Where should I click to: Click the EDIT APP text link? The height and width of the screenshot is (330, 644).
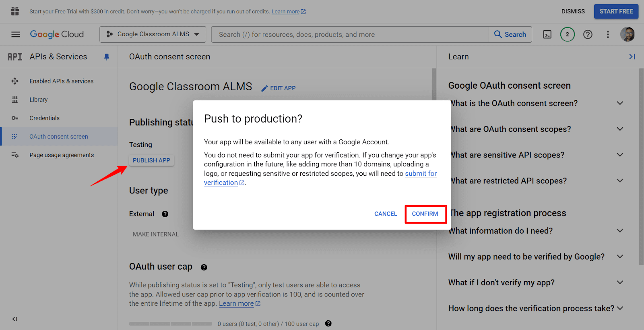(x=283, y=88)
